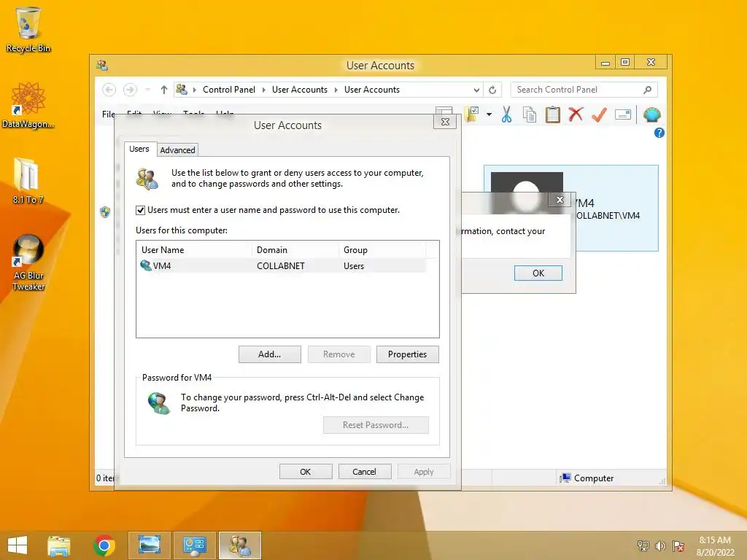
Task: Open Classic Shell settings shell icon
Action: pos(651,114)
